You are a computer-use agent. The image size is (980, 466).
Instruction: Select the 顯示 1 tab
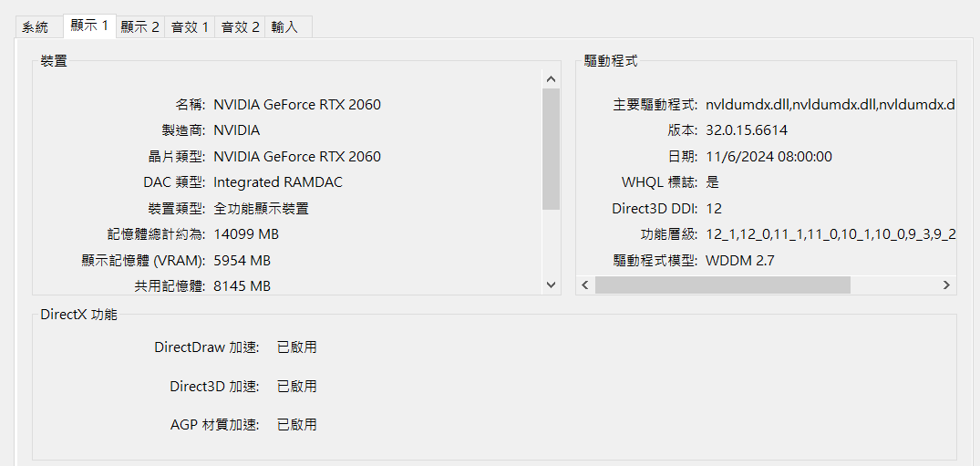(89, 26)
